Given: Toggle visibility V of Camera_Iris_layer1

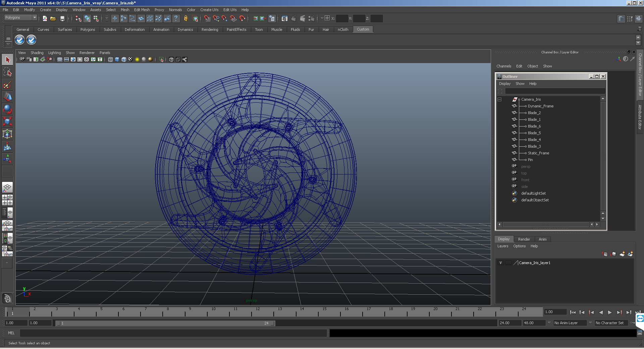Looking at the screenshot, I should tap(500, 263).
